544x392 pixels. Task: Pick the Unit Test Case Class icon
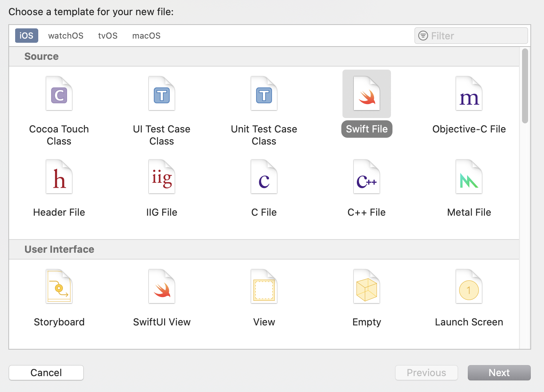(x=264, y=93)
